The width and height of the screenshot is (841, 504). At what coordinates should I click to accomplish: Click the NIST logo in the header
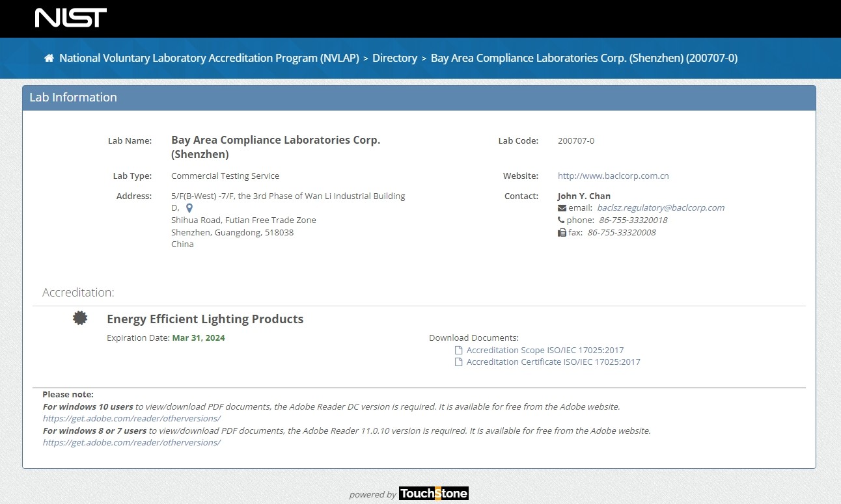(71, 18)
